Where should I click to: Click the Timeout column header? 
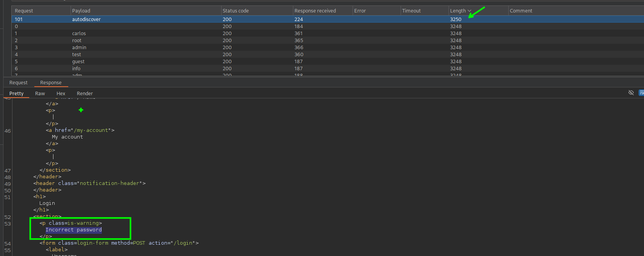pos(411,11)
